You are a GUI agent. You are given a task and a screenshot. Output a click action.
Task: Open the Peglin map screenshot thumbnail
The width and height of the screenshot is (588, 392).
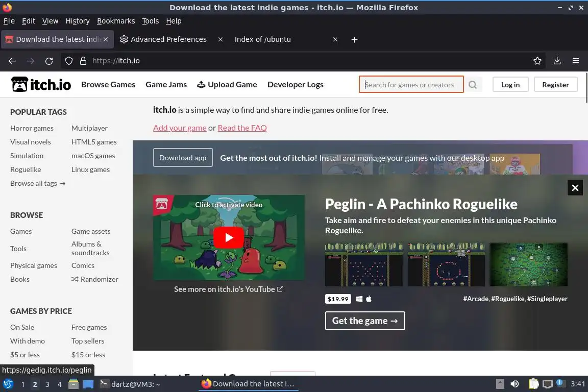(x=528, y=264)
